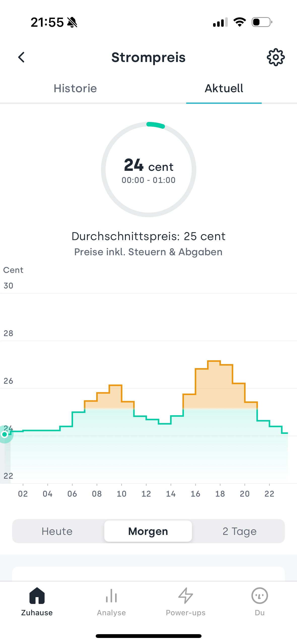297x644 pixels.
Task: Tap the 08 hour label on the chart axis
Action: pos(97,494)
